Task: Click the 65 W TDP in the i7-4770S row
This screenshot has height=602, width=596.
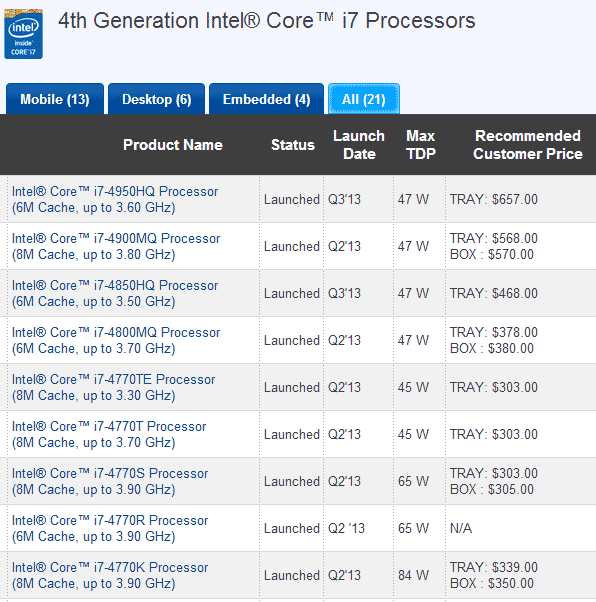Action: [x=413, y=481]
